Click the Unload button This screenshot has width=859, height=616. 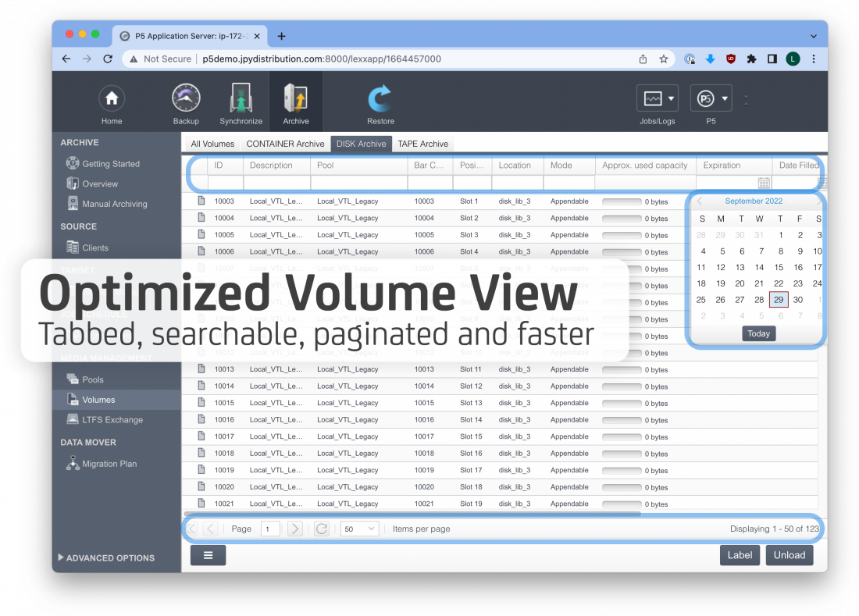pos(789,555)
